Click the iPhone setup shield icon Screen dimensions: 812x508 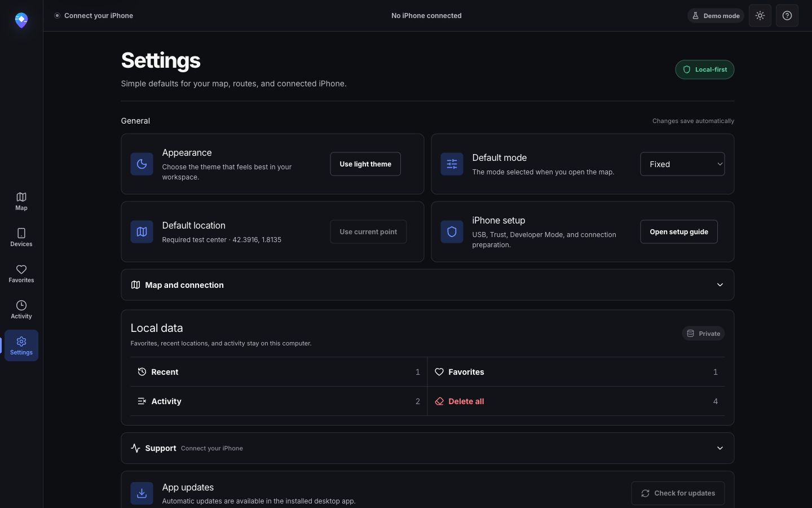click(452, 232)
